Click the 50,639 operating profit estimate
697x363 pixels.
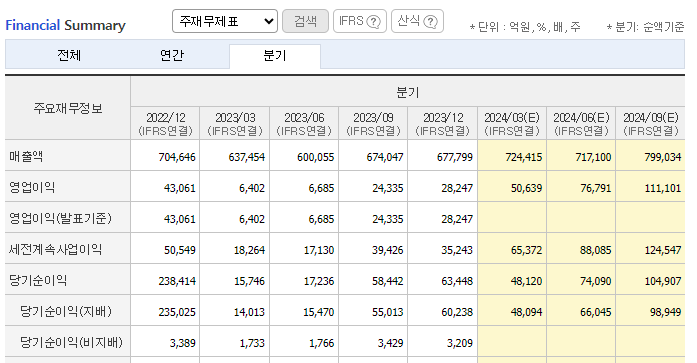click(526, 188)
